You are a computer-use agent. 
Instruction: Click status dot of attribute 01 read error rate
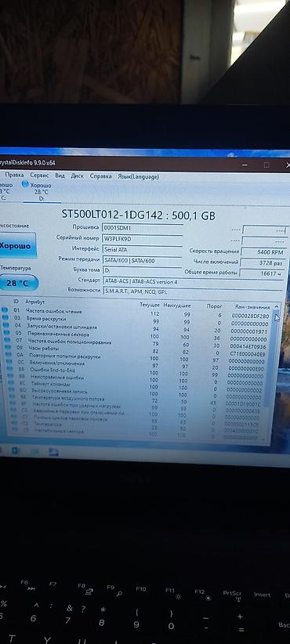point(5,309)
